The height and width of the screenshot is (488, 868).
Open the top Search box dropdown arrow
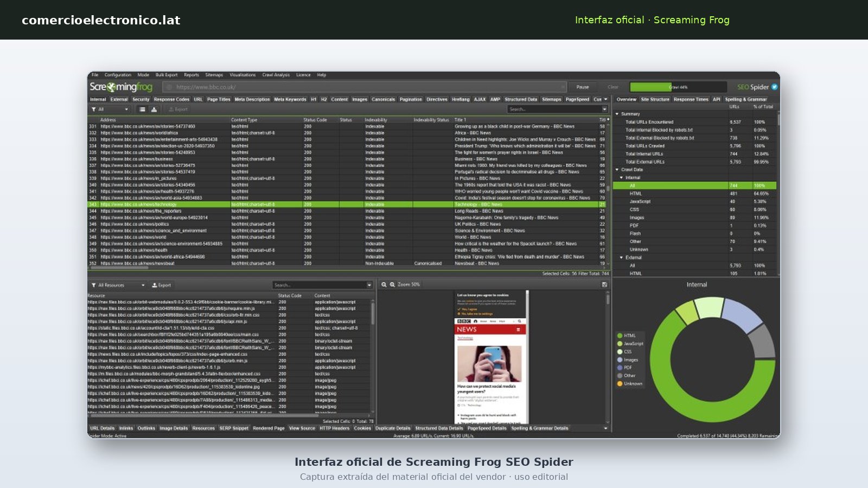click(604, 110)
